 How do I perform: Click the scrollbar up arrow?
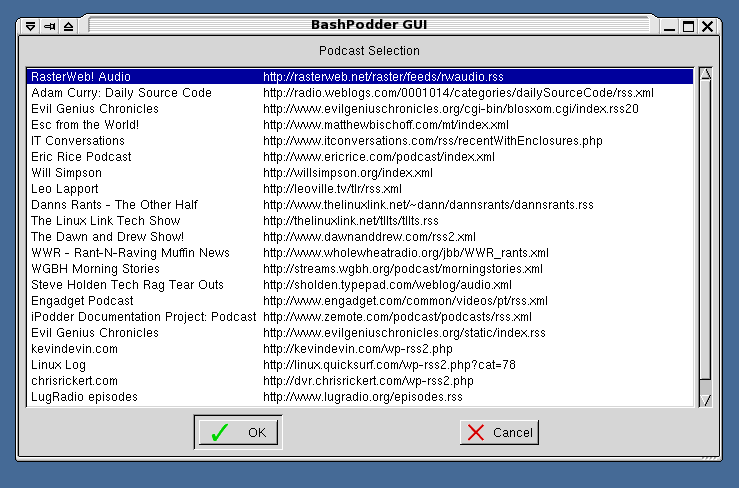click(x=706, y=74)
